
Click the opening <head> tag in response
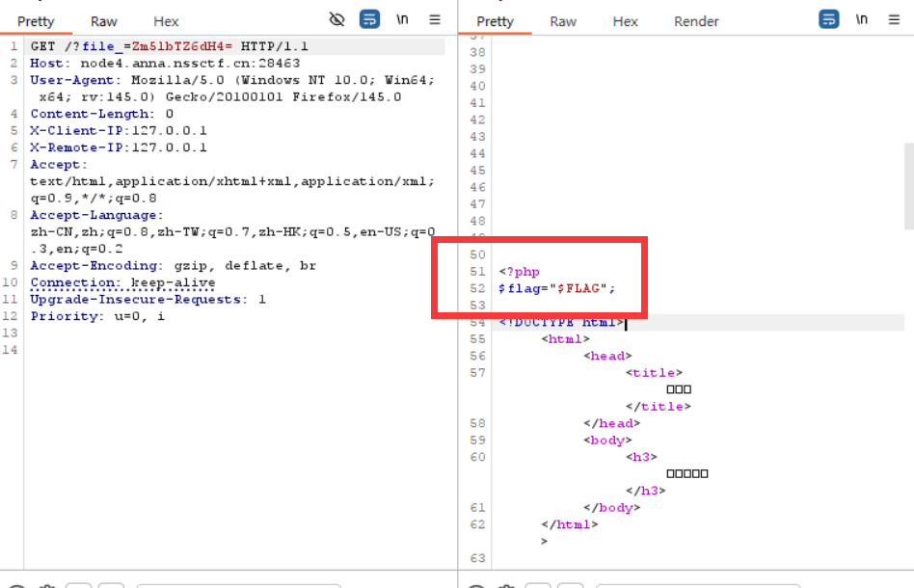607,356
